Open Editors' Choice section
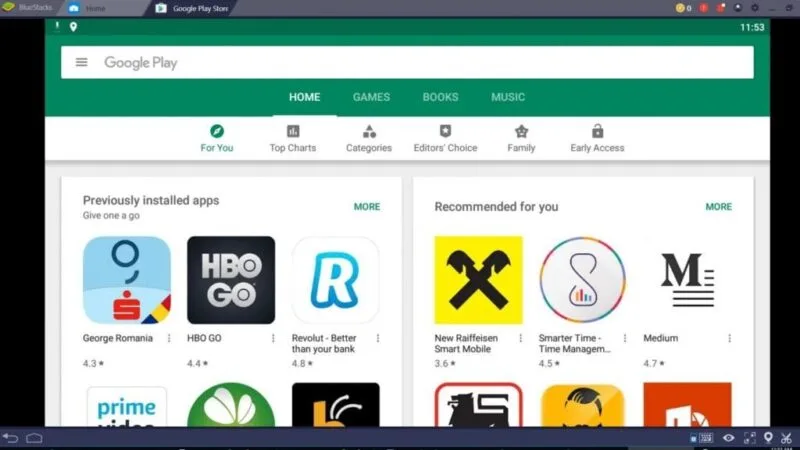 [445, 138]
